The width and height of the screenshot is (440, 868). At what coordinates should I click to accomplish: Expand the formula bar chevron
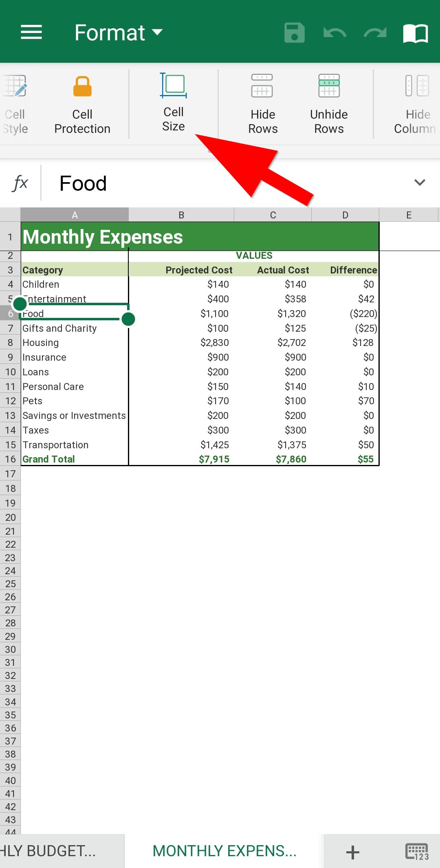coord(420,182)
